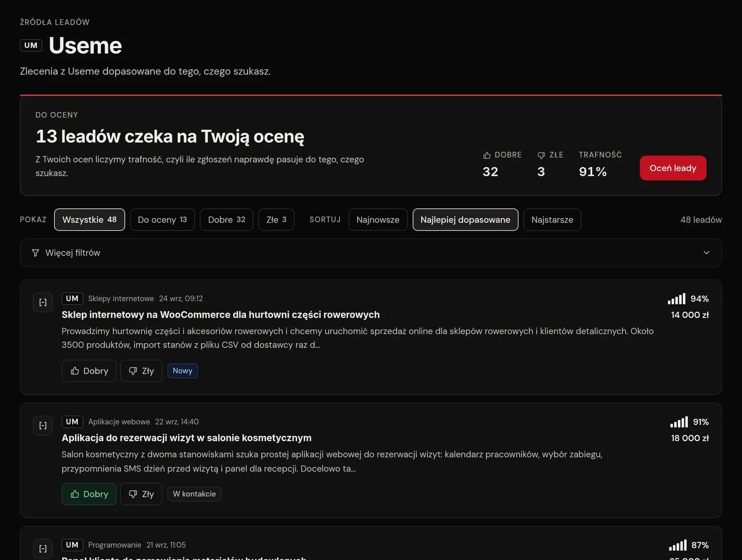Sort leads by Najlepiej dopasowane
The width and height of the screenshot is (742, 560).
(x=465, y=220)
